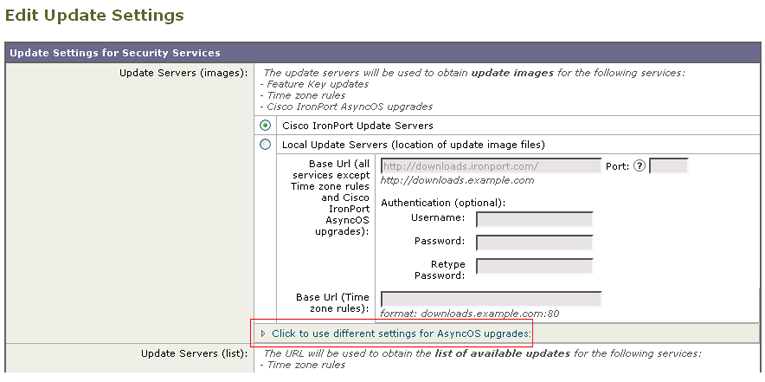Click the Base Url Time zone rules field
This screenshot has width=765, height=382.
pos(491,299)
